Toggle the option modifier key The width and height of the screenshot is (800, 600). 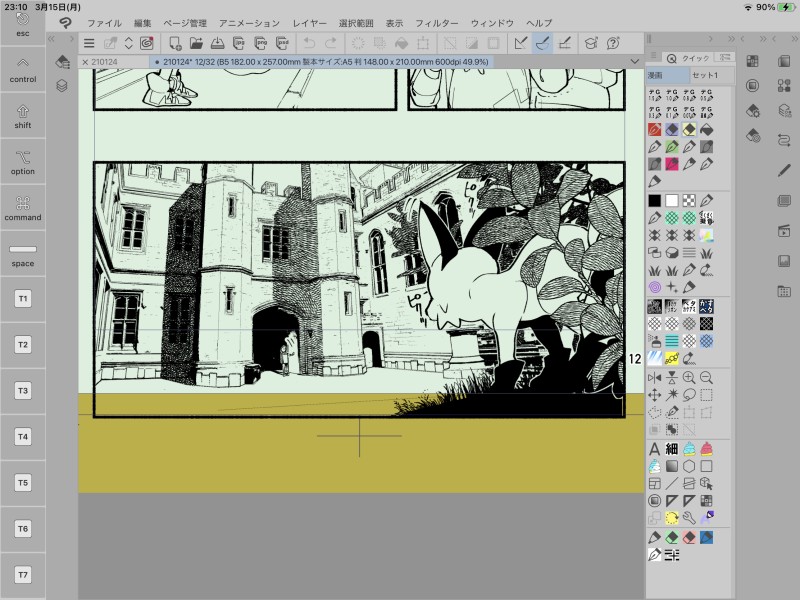click(22, 161)
